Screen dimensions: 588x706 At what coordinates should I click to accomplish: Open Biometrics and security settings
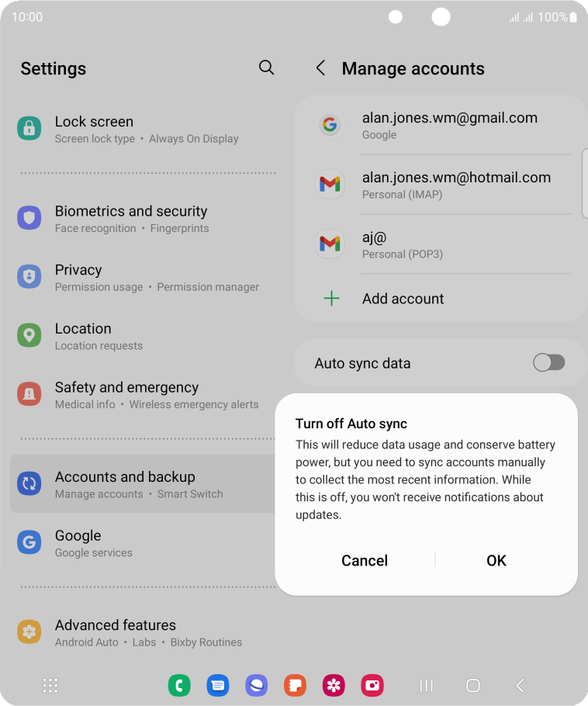point(147,219)
